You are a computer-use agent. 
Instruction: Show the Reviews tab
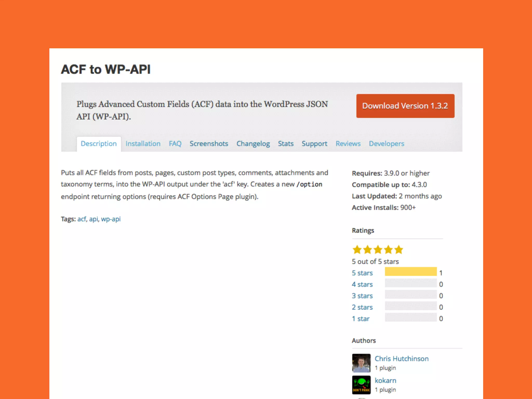tap(348, 144)
